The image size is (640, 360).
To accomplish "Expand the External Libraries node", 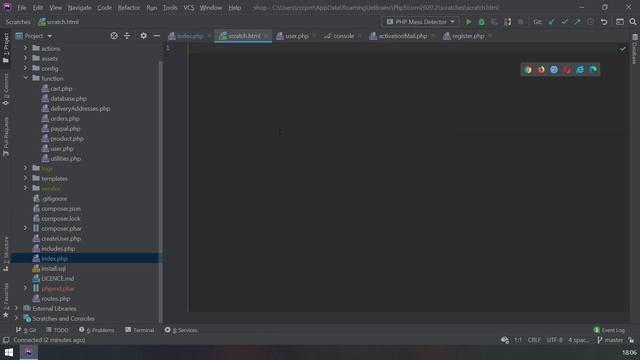I will pyautogui.click(x=16, y=308).
